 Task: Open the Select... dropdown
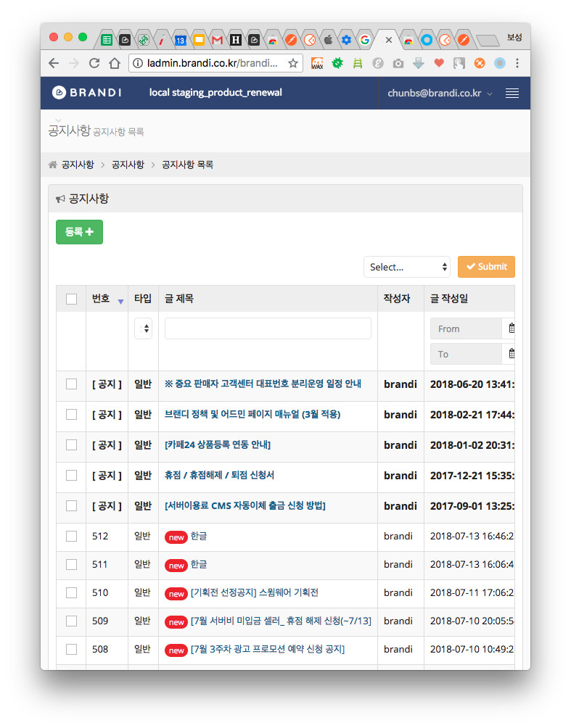coord(406,267)
